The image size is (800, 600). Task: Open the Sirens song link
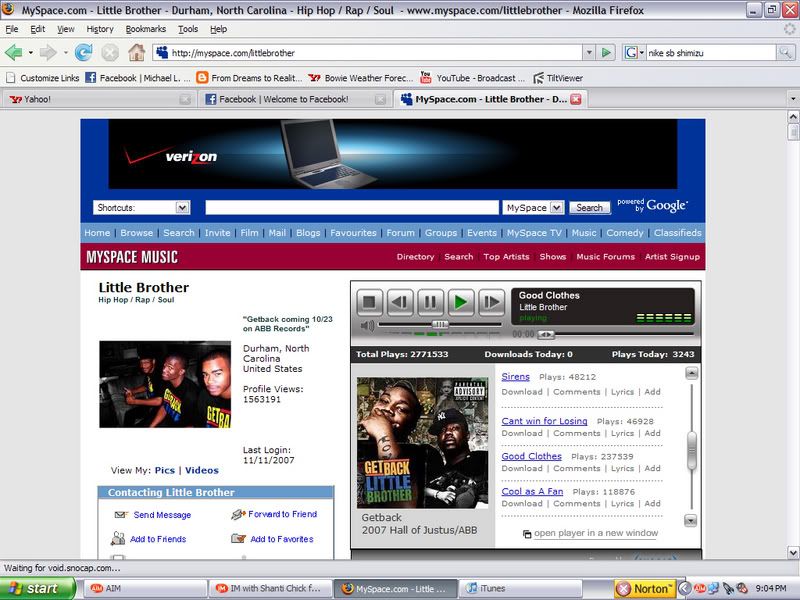[515, 377]
